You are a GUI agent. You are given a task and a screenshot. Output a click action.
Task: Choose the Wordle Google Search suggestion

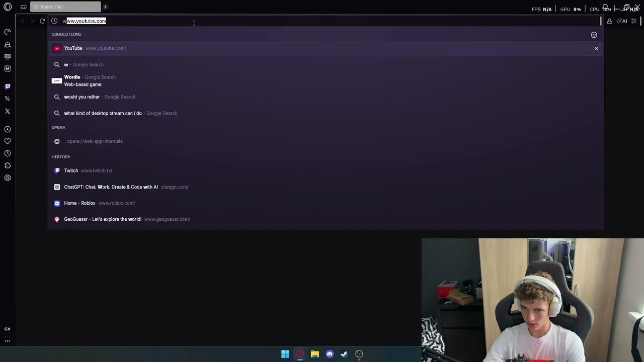tap(326, 81)
